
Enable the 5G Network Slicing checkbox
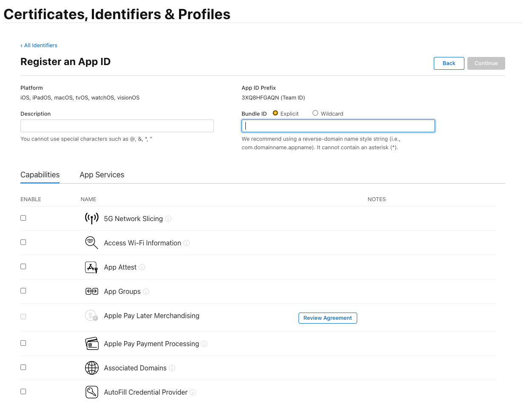tap(23, 218)
